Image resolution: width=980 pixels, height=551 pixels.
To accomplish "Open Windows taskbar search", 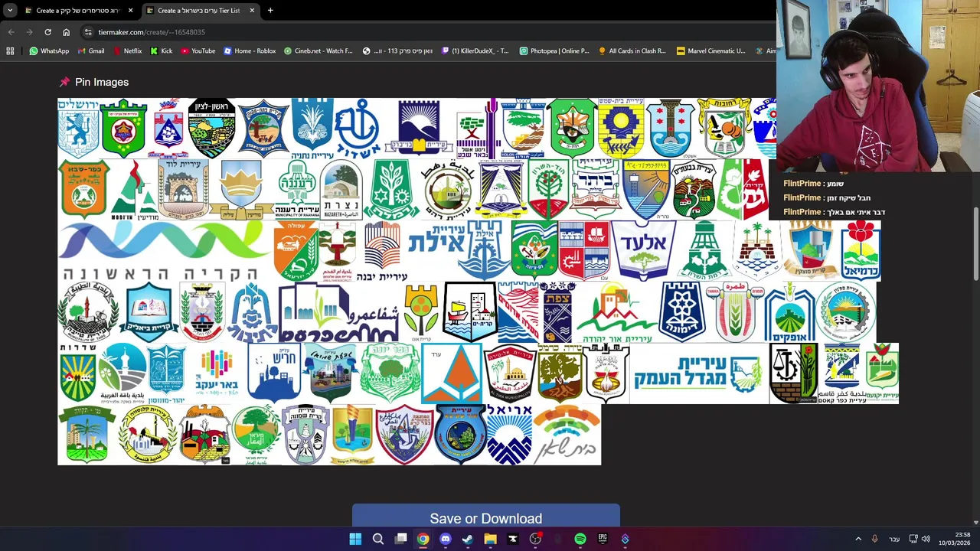I will (x=378, y=540).
